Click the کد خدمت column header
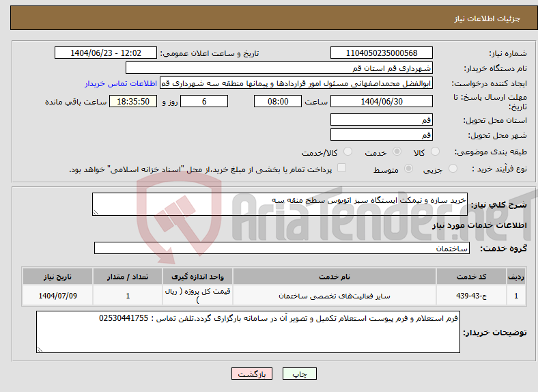This screenshot has width=538, height=392. pyautogui.click(x=472, y=277)
